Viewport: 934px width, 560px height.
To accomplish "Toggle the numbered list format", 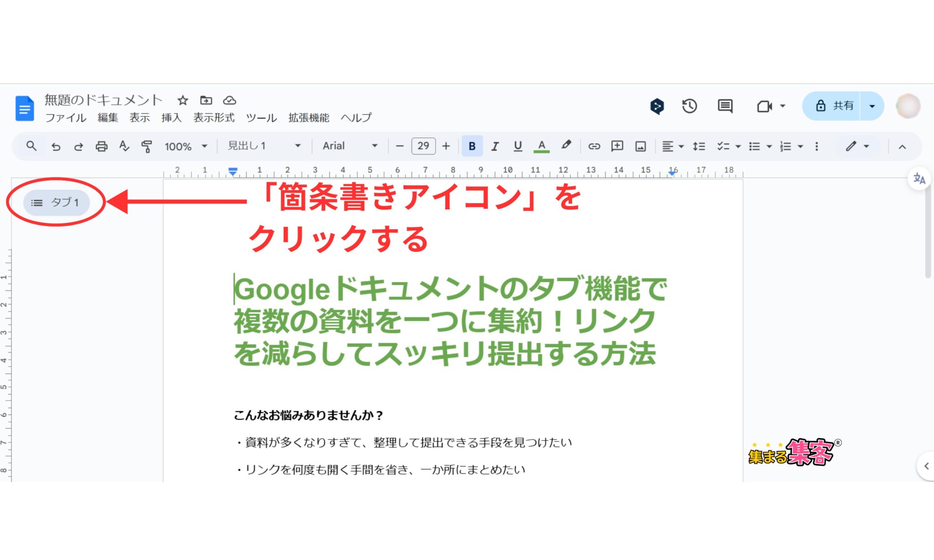I will [785, 146].
